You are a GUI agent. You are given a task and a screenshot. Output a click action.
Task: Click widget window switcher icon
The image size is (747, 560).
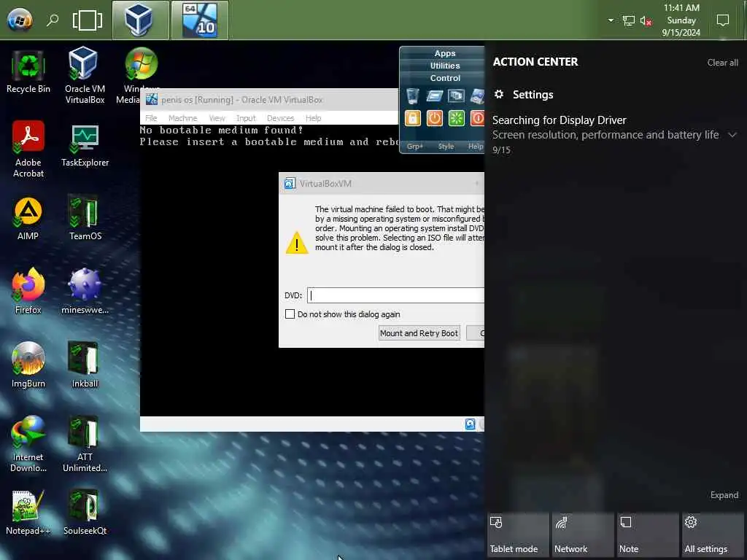coord(456,96)
